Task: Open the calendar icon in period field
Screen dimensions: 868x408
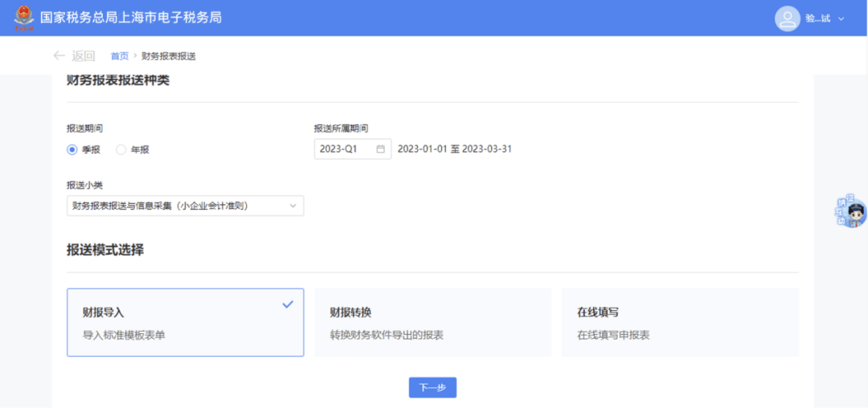Action: point(381,149)
